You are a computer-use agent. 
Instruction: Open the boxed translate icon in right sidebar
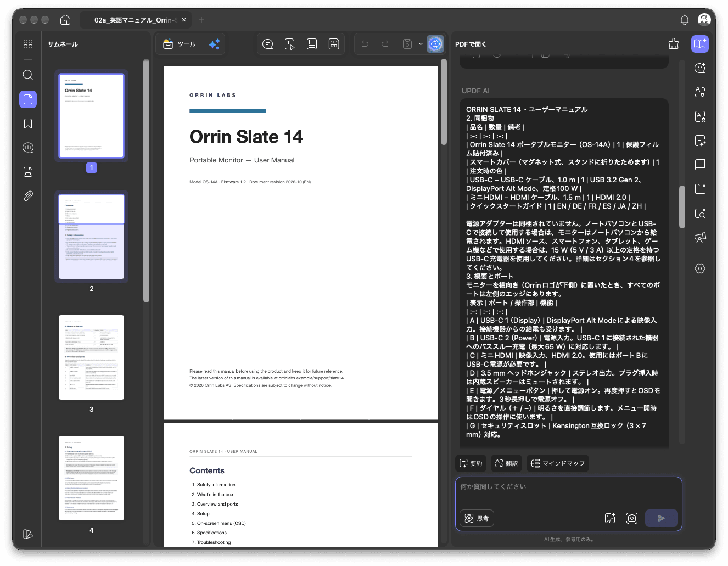(700, 116)
